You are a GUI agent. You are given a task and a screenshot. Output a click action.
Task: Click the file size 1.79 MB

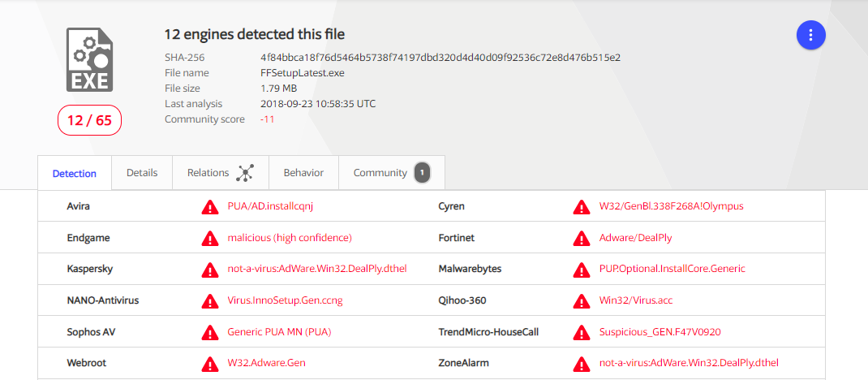pyautogui.click(x=278, y=88)
